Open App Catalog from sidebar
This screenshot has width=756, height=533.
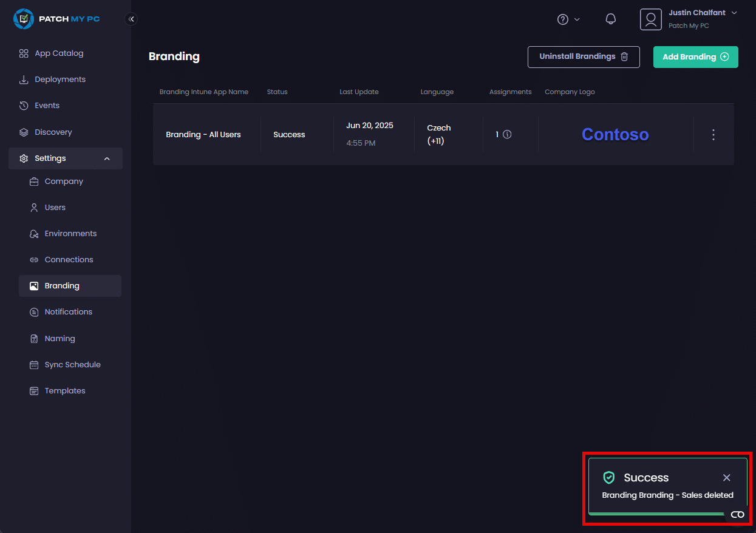59,53
